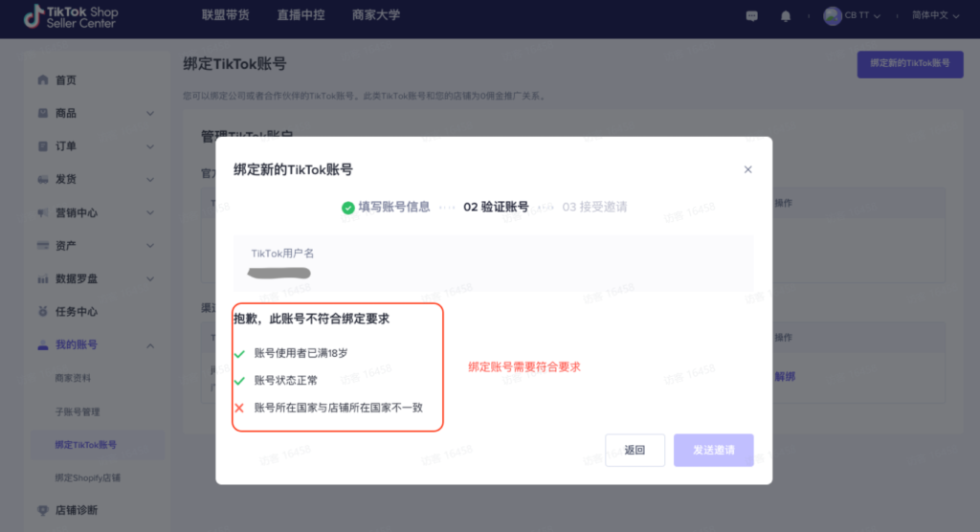Image resolution: width=980 pixels, height=532 pixels.
Task: Click the 解绑 link in the table
Action: (785, 376)
